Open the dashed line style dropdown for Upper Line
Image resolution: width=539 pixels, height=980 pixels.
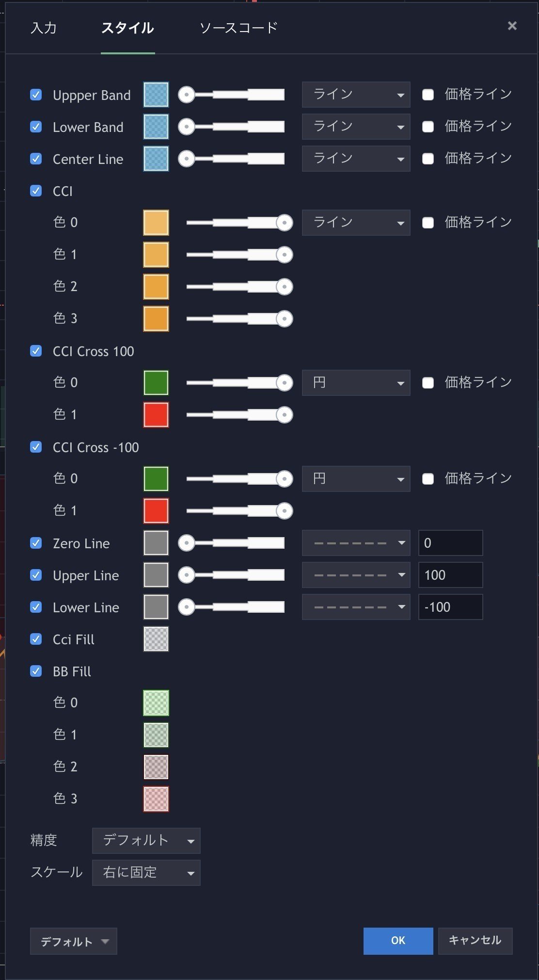(356, 575)
